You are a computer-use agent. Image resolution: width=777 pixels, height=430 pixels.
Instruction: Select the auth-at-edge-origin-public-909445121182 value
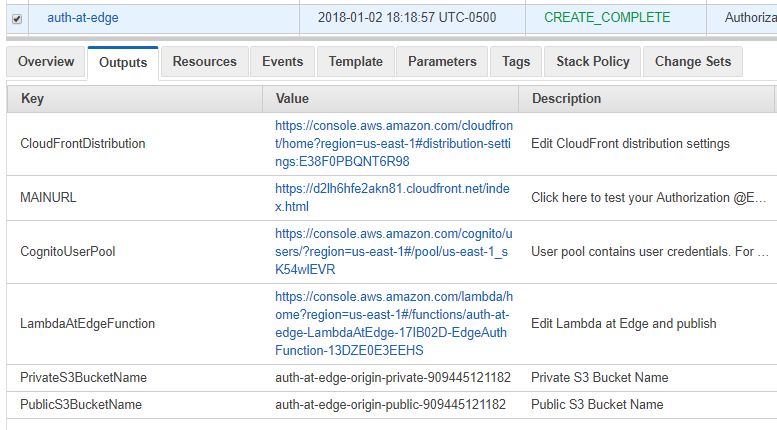[390, 405]
